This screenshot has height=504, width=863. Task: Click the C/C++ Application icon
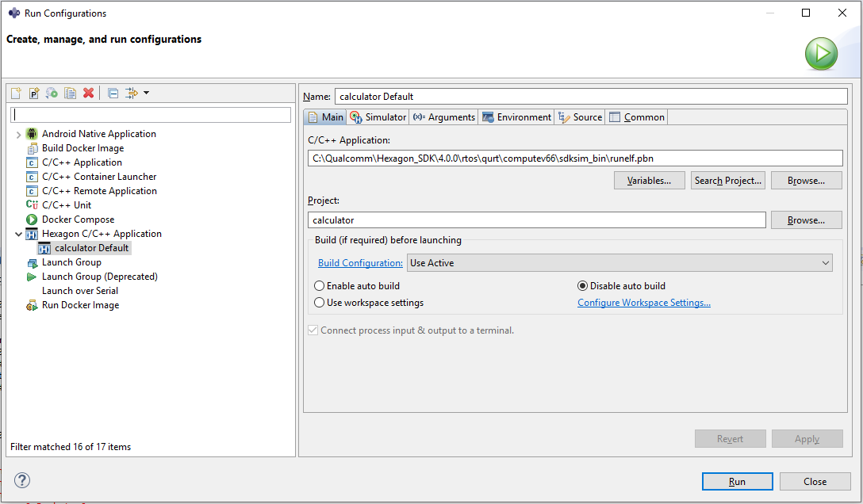point(32,162)
